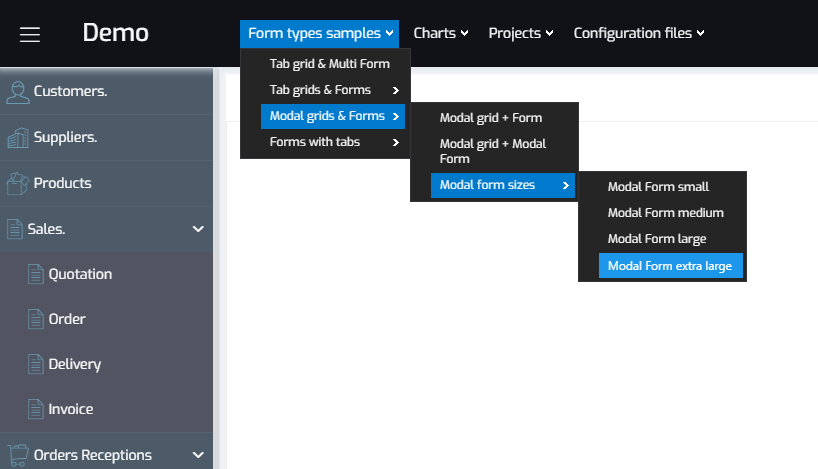Click the Orders Receptions cart icon

18,455
